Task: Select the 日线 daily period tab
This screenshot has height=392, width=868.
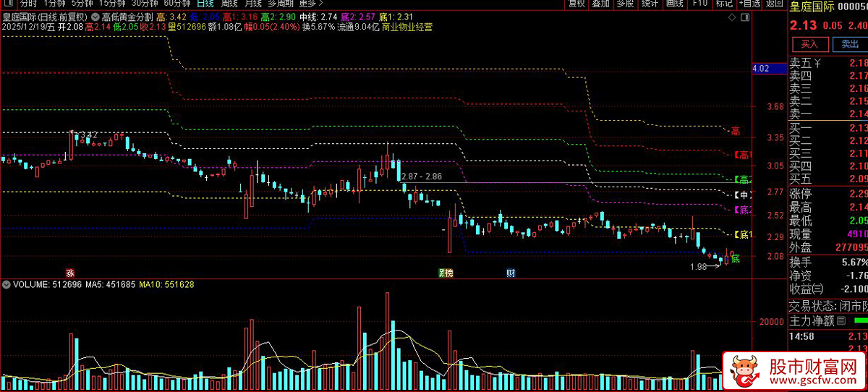Action: [x=206, y=4]
